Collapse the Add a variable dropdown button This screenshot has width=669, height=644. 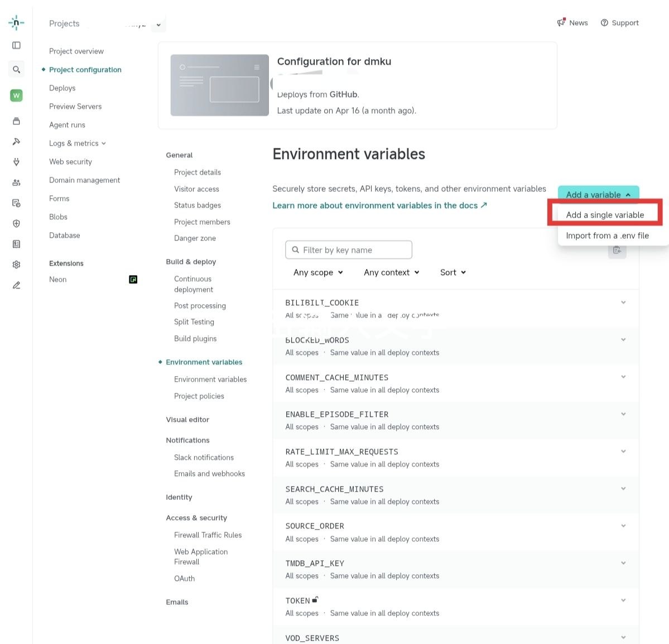[x=598, y=194]
